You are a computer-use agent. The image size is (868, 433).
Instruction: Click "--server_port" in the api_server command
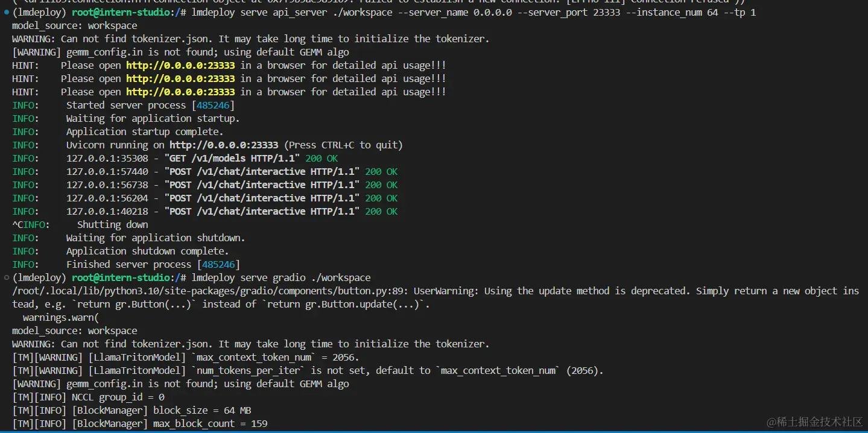554,12
